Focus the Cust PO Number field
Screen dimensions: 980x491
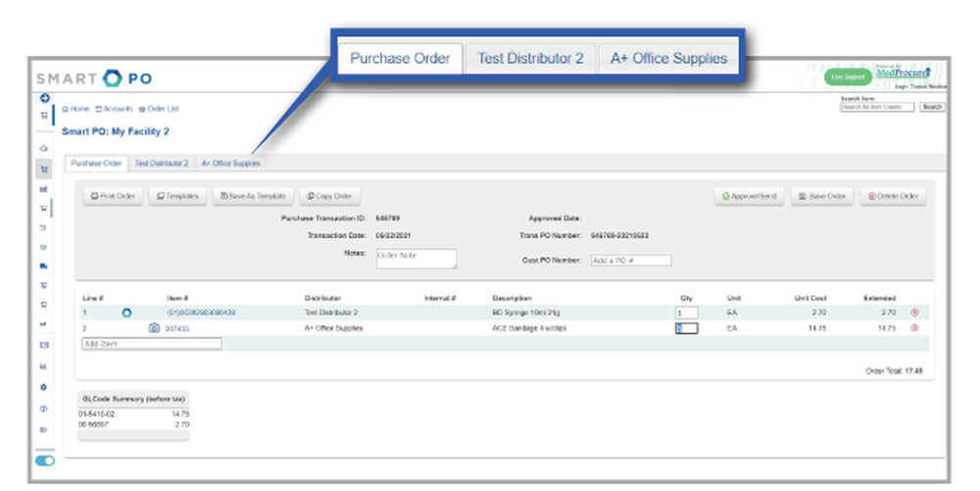[631, 261]
